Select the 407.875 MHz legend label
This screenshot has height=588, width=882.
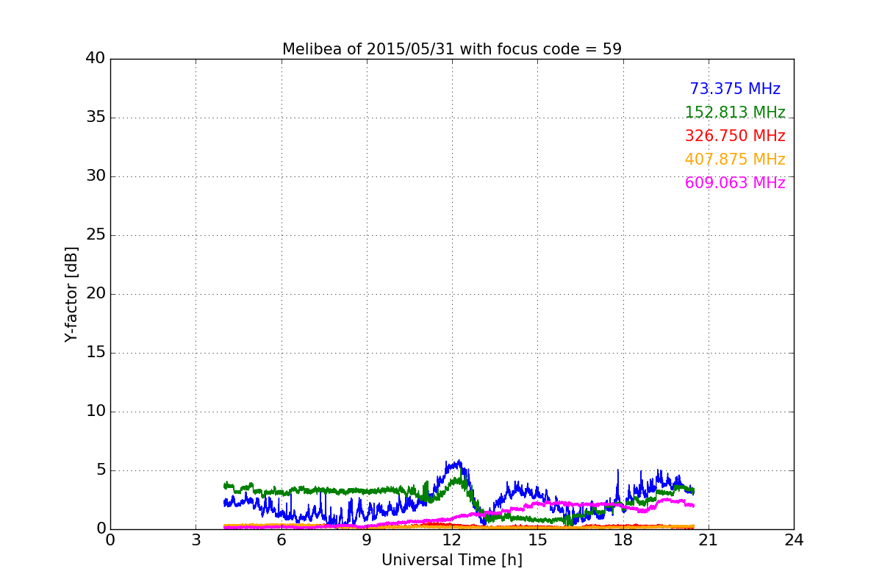pyautogui.click(x=735, y=159)
